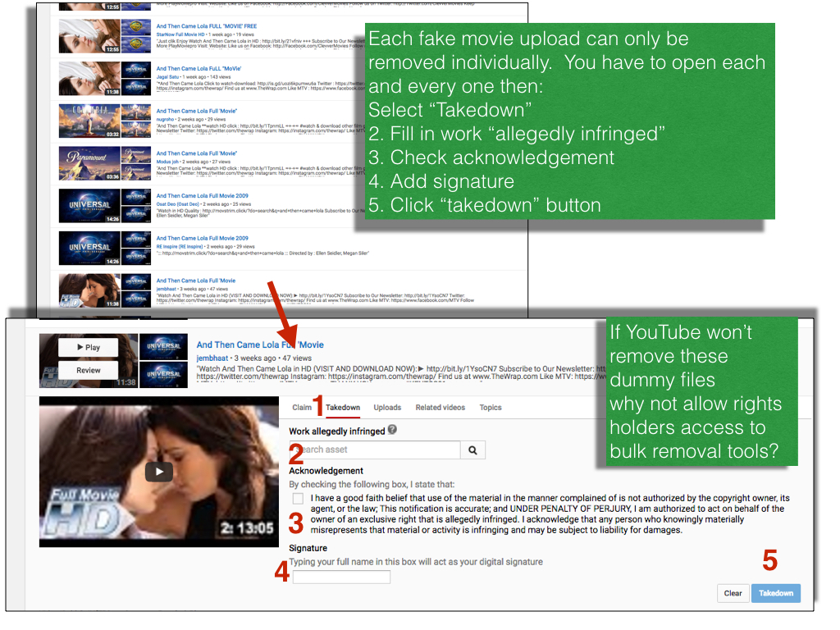The image size is (840, 630).
Task: Open Full Movie 2009 result by RE Inspire
Action: tap(202, 239)
